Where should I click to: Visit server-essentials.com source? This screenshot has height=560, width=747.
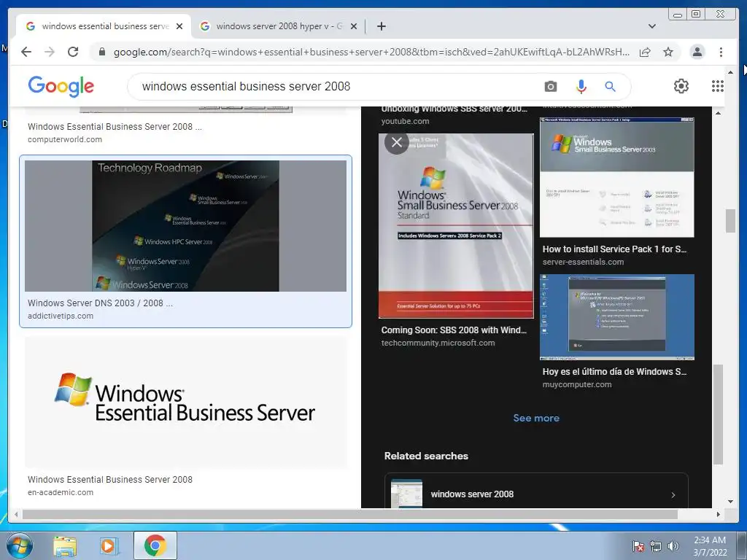[583, 262]
